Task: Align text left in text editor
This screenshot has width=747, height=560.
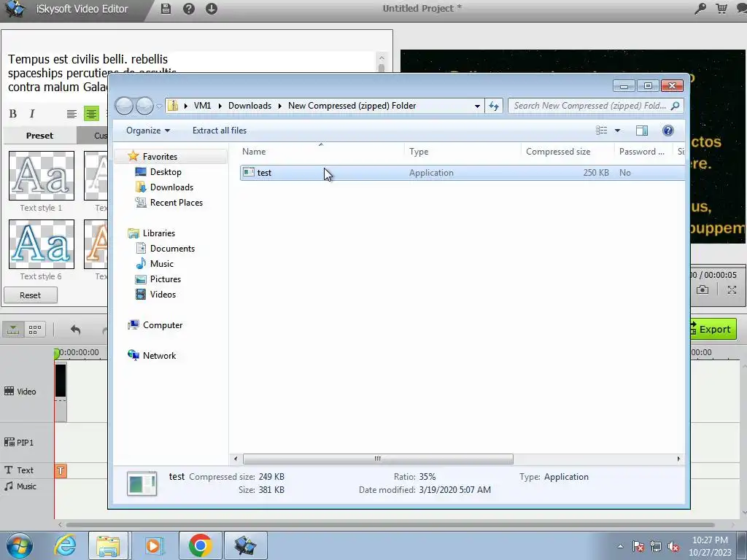Action: point(71,113)
